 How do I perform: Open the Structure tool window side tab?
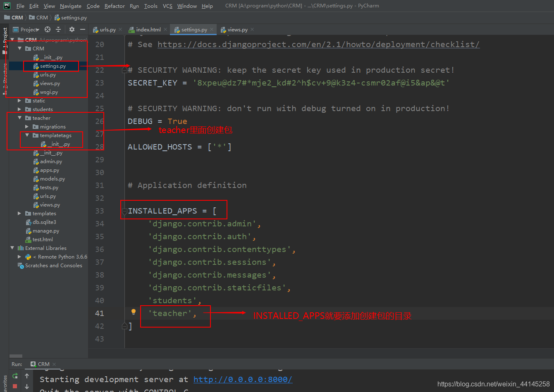[5, 79]
